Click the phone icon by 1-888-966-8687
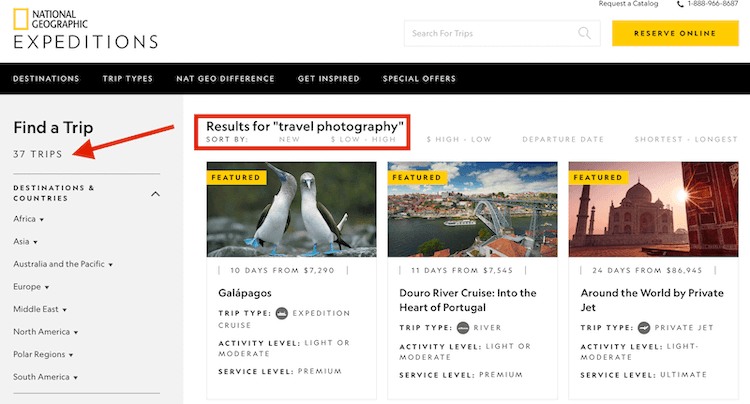Viewport: 750px width, 404px height. 681,4
